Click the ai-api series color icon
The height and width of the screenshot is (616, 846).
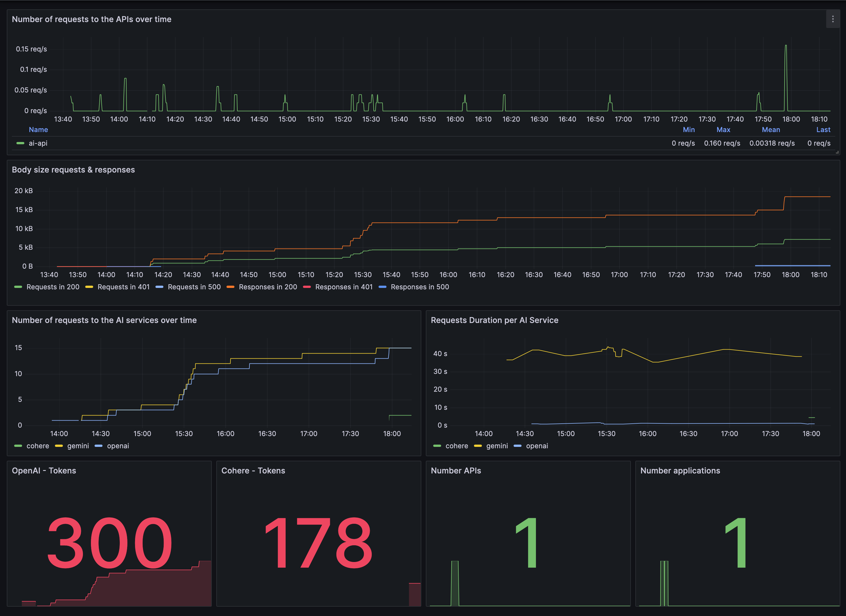click(20, 143)
